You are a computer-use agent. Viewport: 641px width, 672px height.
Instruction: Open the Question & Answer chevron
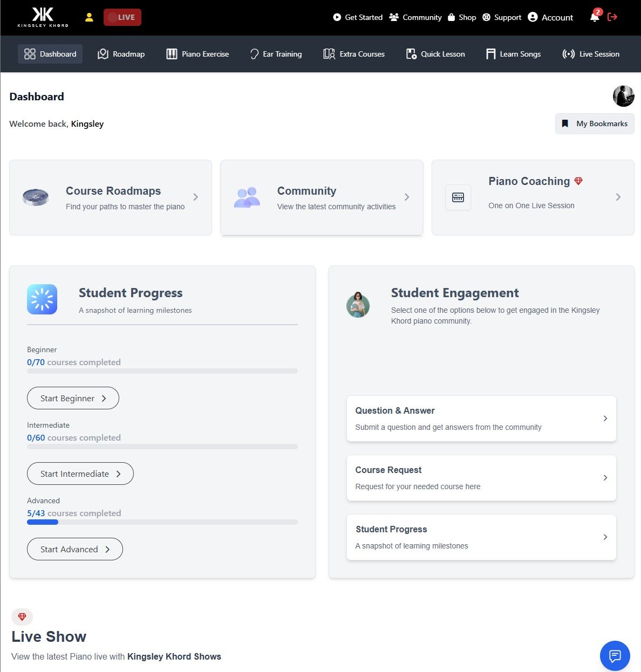[x=605, y=419]
